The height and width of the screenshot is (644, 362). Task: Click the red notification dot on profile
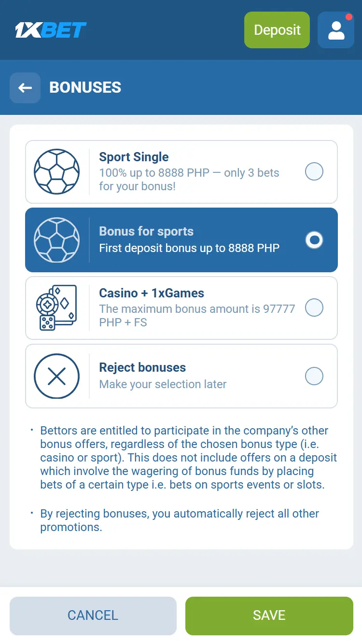(349, 17)
